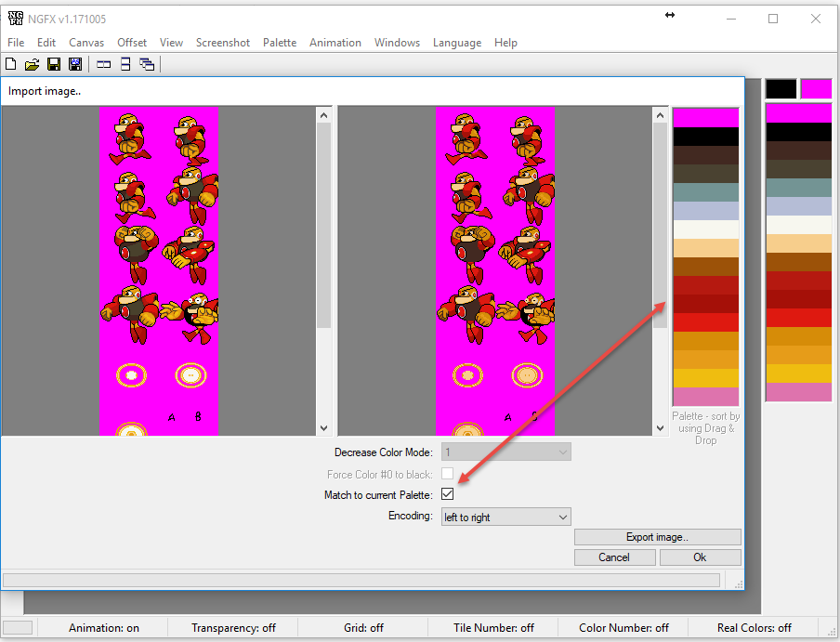The width and height of the screenshot is (840, 642).
Task: Click the Save As floppy icon
Action: [75, 64]
